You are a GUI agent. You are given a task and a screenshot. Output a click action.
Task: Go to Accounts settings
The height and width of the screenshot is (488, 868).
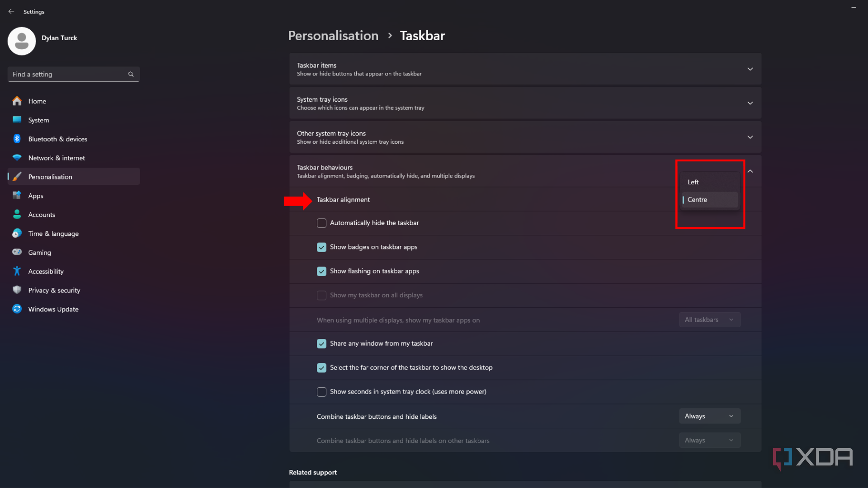tap(42, 214)
